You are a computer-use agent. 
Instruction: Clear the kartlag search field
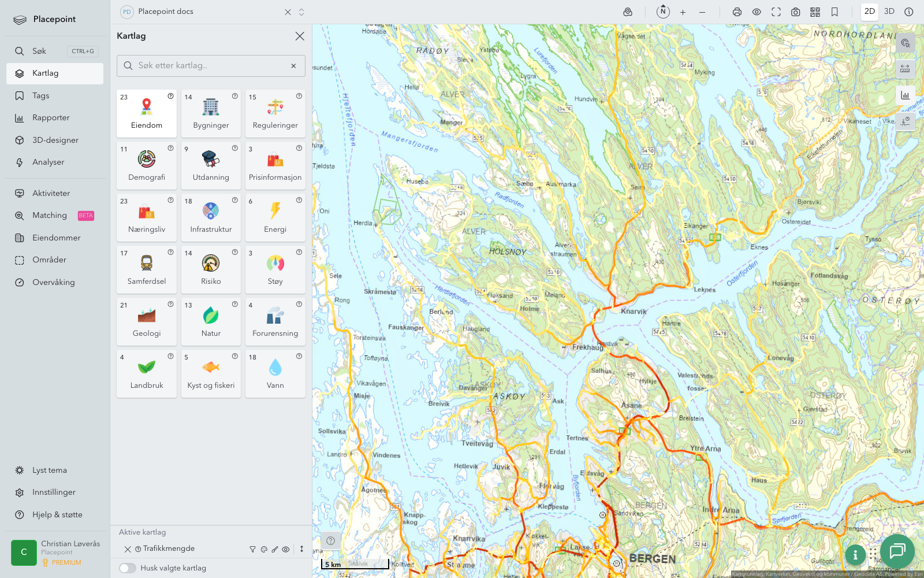pos(293,66)
